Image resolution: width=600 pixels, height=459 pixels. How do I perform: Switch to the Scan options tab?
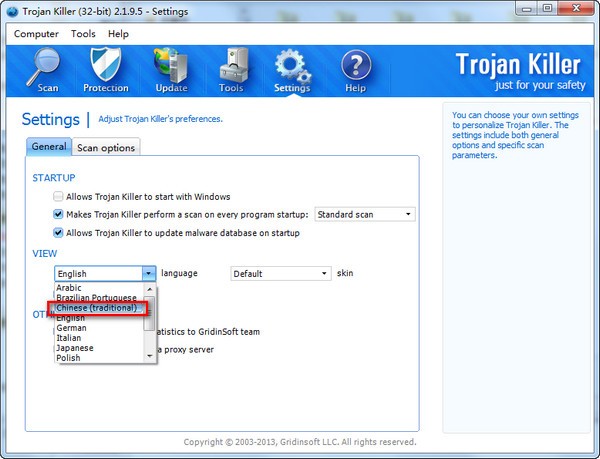[106, 147]
